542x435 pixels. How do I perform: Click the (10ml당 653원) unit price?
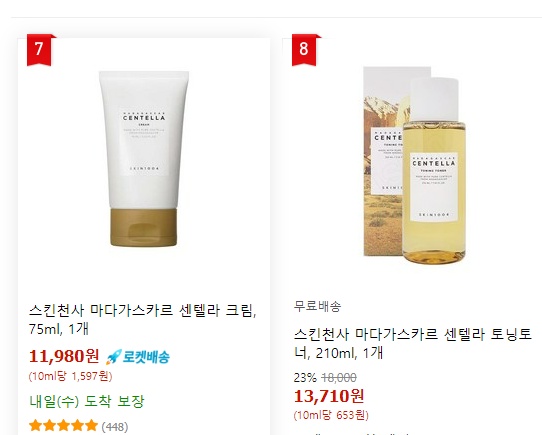coord(331,415)
